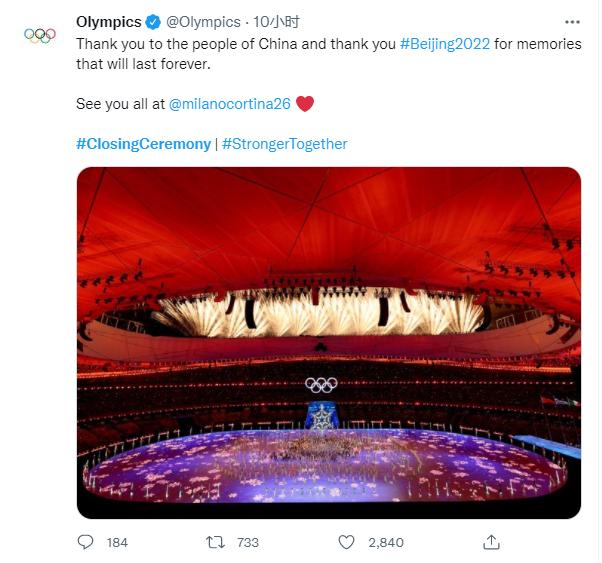
Task: Click the reply speech bubble icon
Action: coord(86,542)
